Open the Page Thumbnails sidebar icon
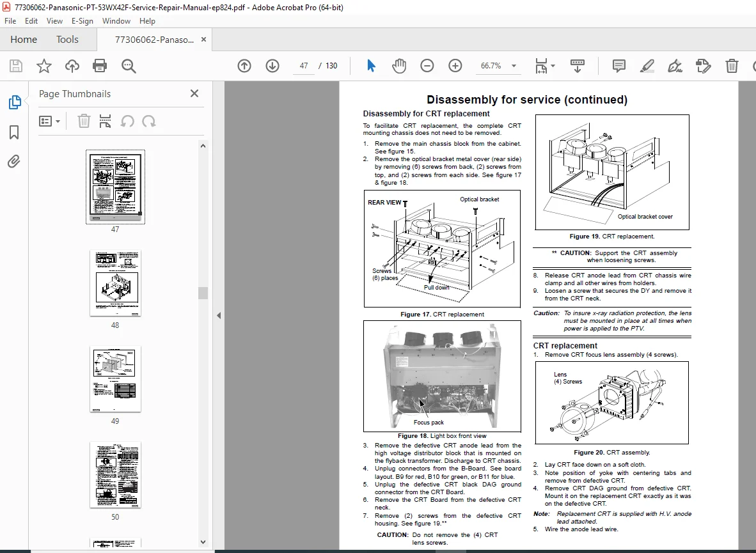 [15, 102]
